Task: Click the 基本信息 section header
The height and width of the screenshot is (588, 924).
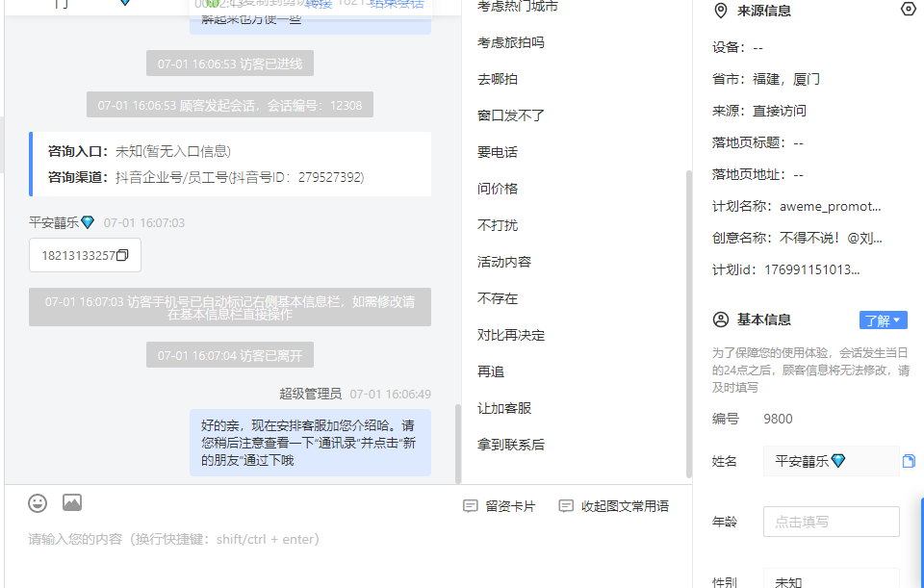Action: coord(763,320)
